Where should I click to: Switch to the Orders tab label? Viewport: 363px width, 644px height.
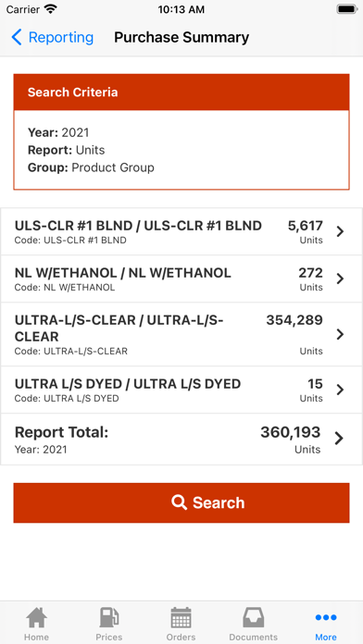(181, 637)
